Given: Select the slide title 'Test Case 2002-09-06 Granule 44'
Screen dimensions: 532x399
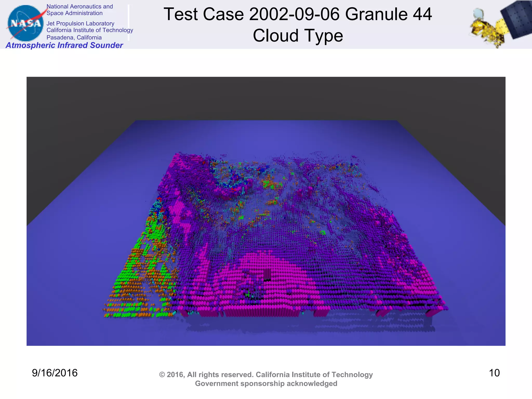Looking at the screenshot, I should (x=298, y=14).
